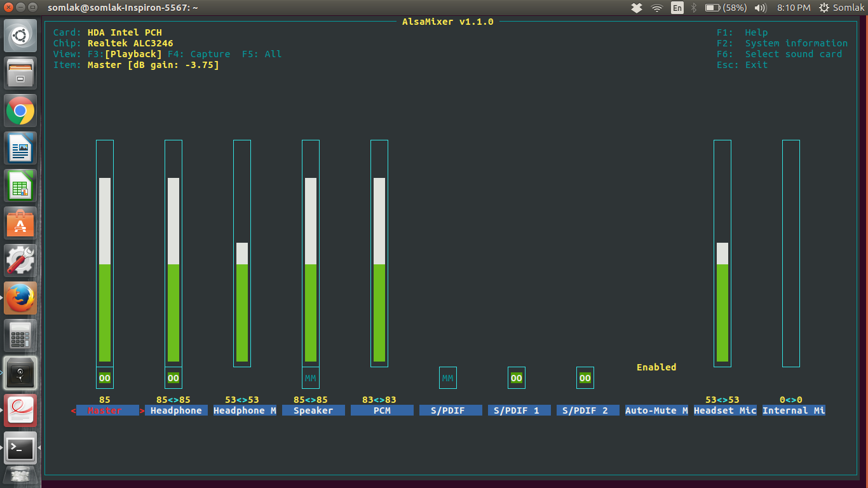The width and height of the screenshot is (868, 488).
Task: Expand the battery indicator menu
Action: coord(725,8)
